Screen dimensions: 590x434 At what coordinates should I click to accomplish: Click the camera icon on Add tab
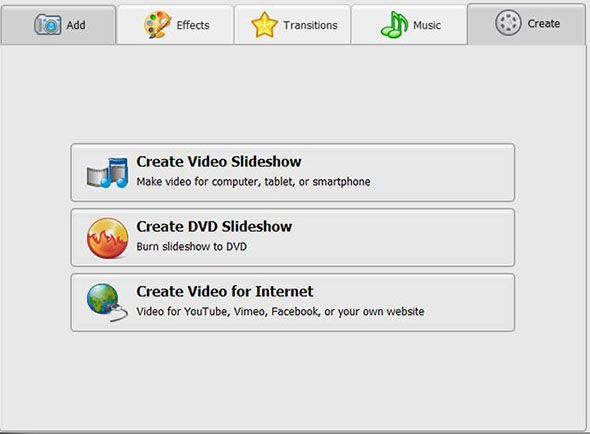click(x=48, y=25)
